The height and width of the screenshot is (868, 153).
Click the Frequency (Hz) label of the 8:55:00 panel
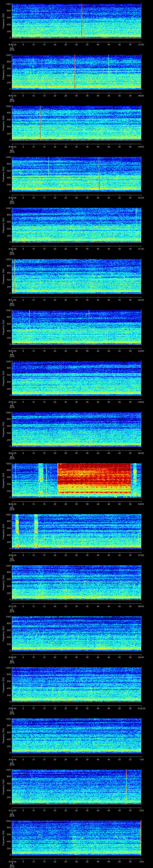[x=3, y=480]
